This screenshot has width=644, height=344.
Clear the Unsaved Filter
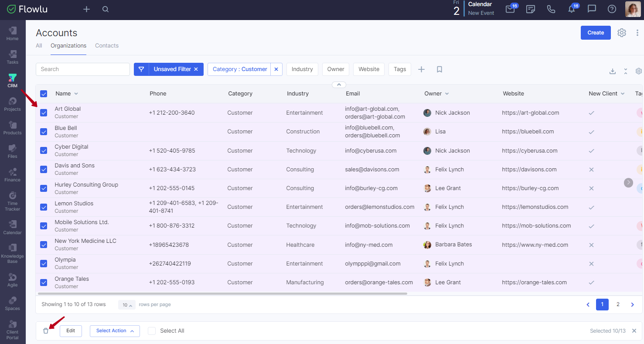coord(196,69)
